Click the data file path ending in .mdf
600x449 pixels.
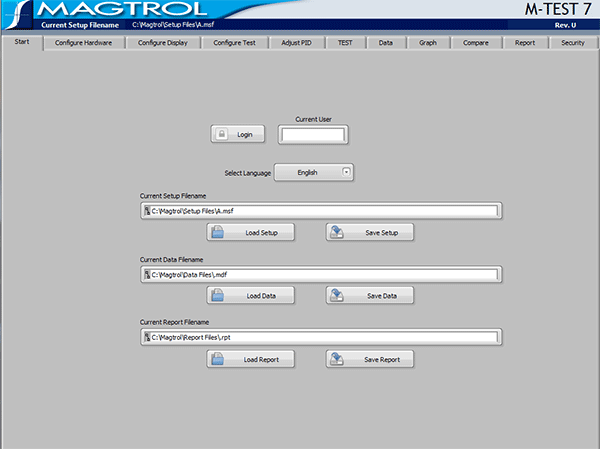pos(189,274)
